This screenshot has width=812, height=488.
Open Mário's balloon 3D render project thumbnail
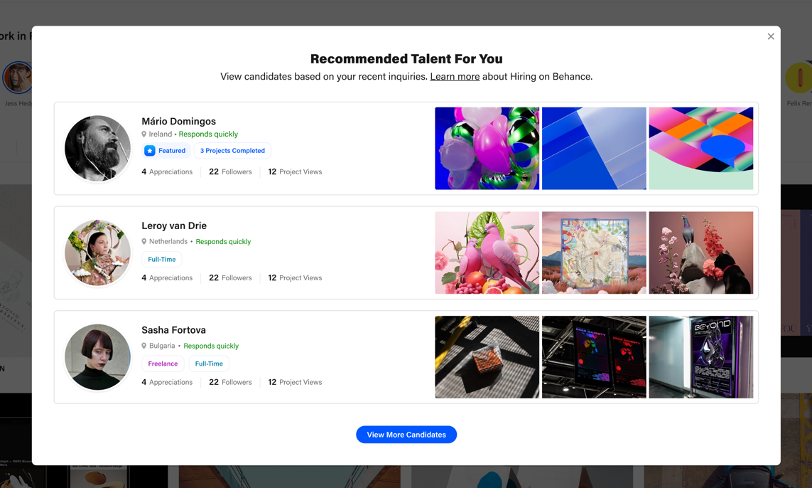487,148
